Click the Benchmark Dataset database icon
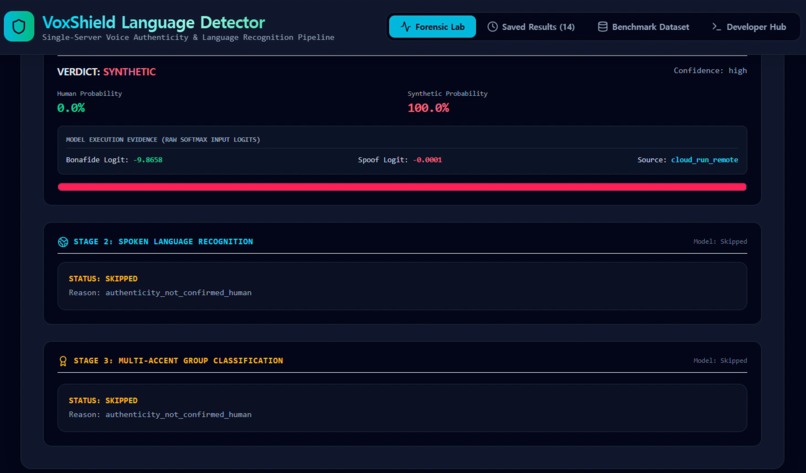This screenshot has width=806, height=473. 602,27
